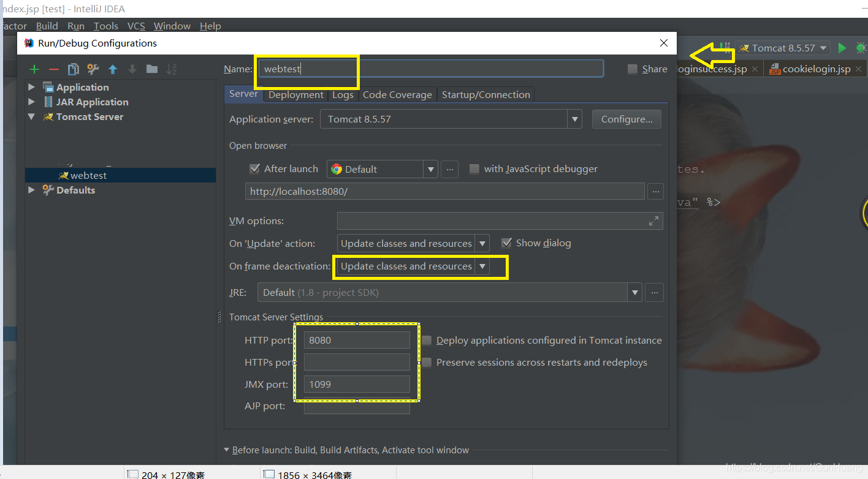Switch to the Startup/Connection tab
Screen dimensions: 868x479
[486, 94]
